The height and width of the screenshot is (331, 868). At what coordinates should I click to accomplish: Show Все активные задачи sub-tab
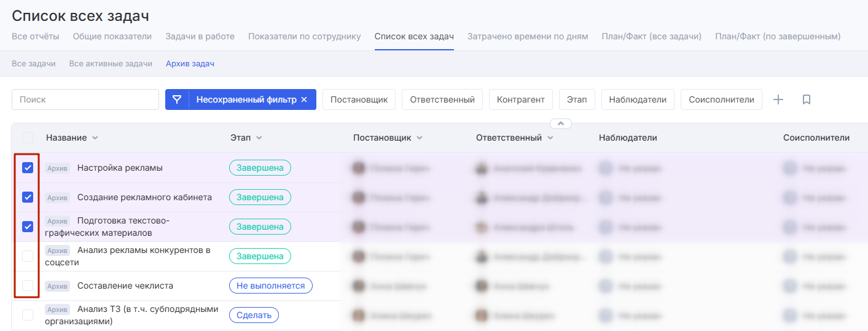(111, 64)
